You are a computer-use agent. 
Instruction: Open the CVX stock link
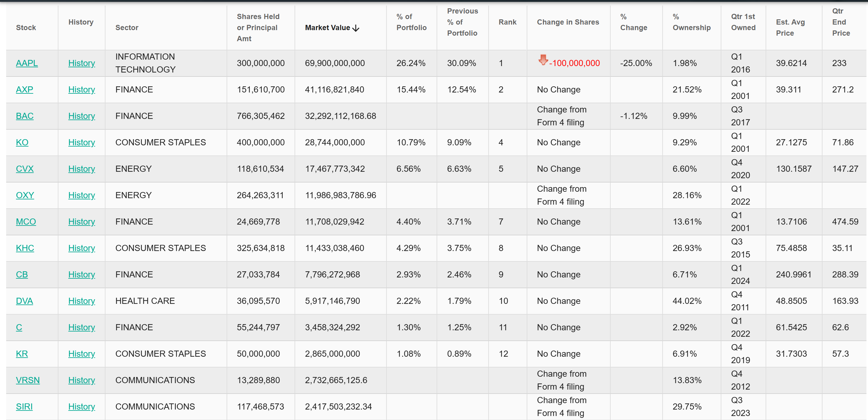25,169
